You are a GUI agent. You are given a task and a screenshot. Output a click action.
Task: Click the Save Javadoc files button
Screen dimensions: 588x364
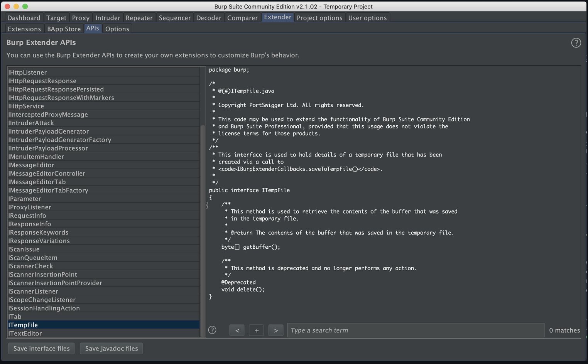coord(112,348)
